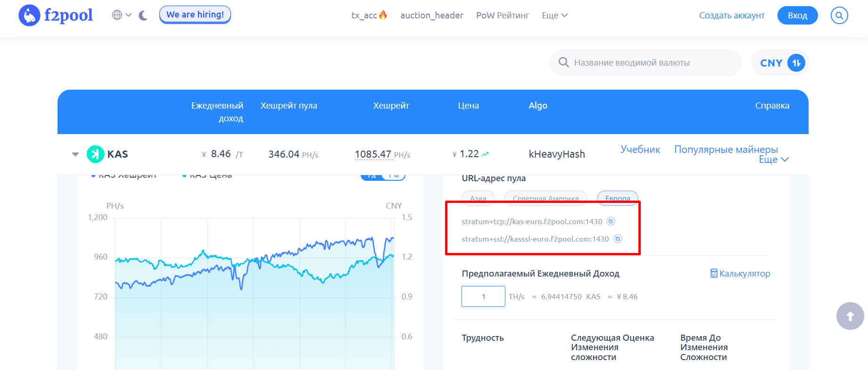
Task: Toggle dark mode moon icon
Action: coord(143,16)
